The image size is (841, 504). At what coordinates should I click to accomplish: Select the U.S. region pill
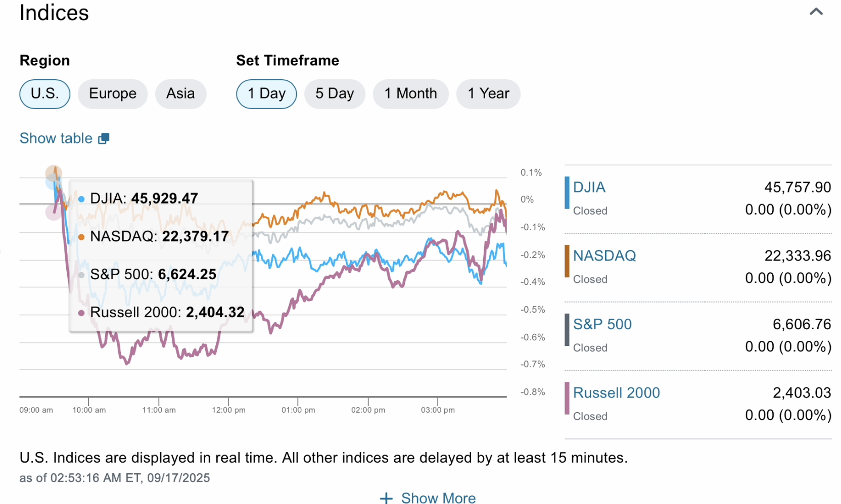click(x=44, y=94)
